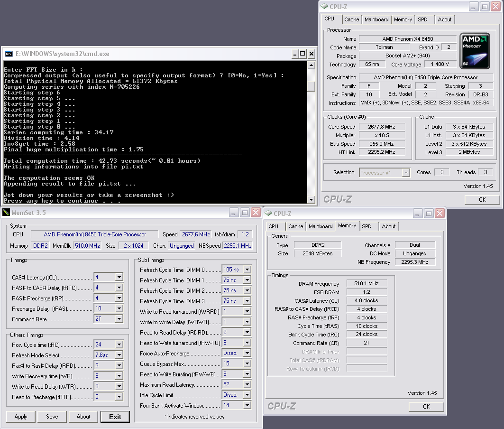
Task: Click the CPU-Z icon in top window title bar
Action: (324, 7)
